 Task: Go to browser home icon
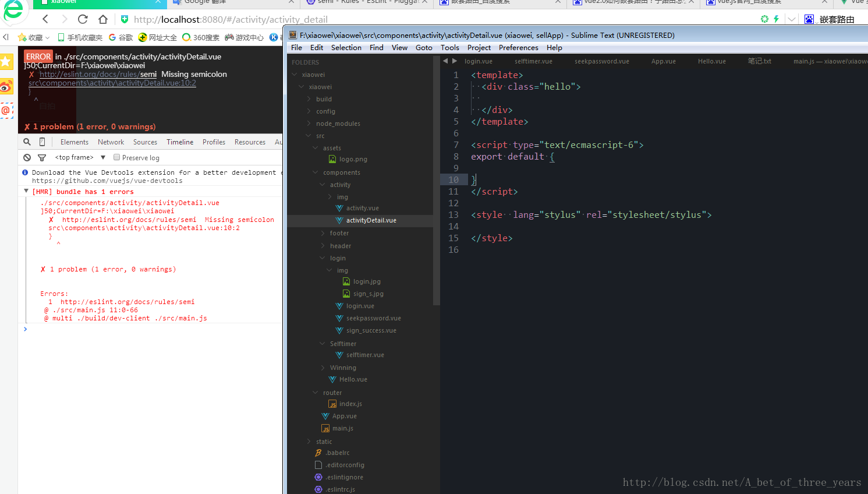[x=103, y=19]
